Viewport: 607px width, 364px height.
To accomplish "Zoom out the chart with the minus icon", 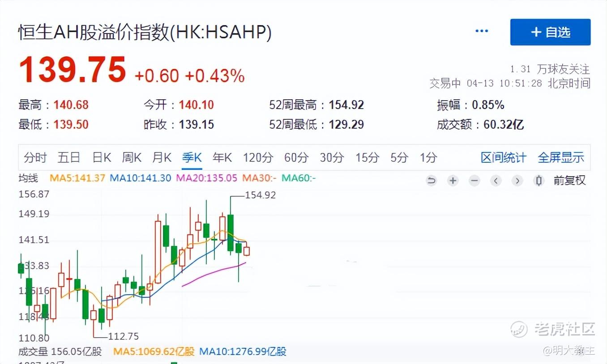I will coord(474,181).
